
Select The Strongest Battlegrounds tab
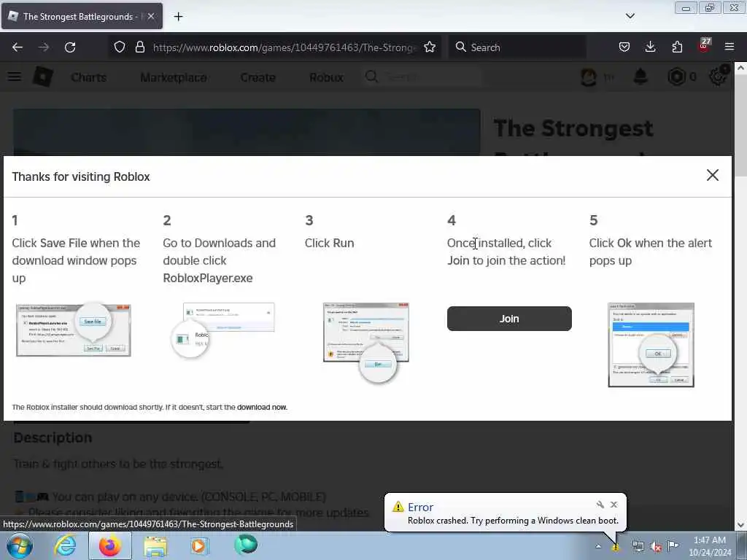pos(82,16)
